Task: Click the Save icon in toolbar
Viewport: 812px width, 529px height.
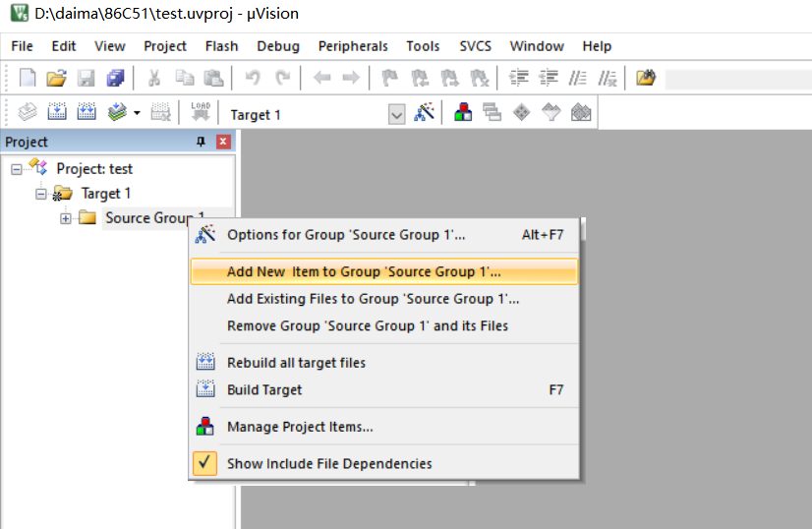Action: tap(86, 79)
